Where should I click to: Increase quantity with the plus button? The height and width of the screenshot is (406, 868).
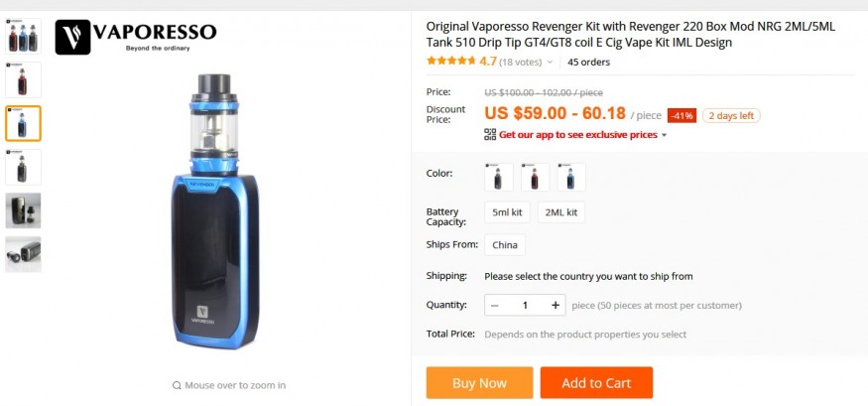(556, 305)
